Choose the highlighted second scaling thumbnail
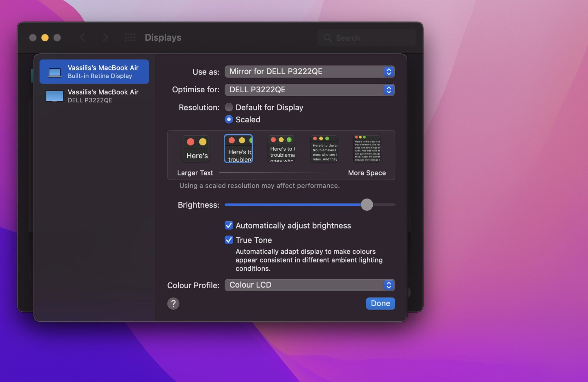The image size is (588, 382). point(239,149)
